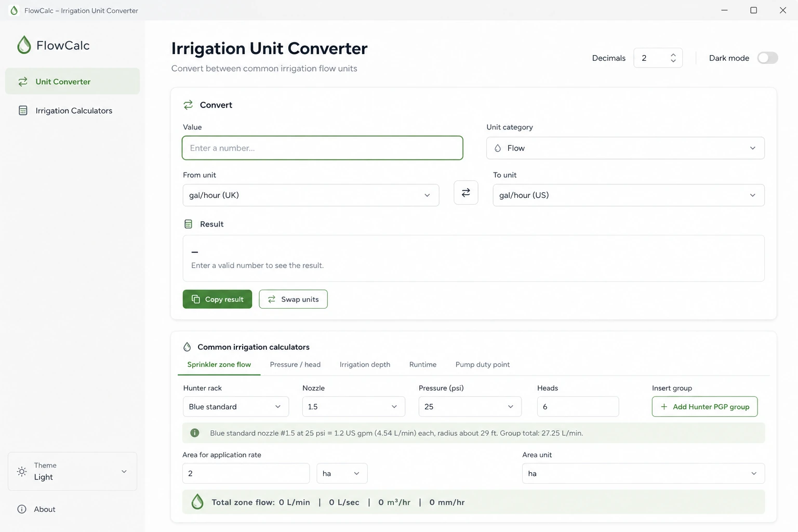Decrease Decimals with the down stepper arrow
The width and height of the screenshot is (798, 532).
pyautogui.click(x=673, y=61)
